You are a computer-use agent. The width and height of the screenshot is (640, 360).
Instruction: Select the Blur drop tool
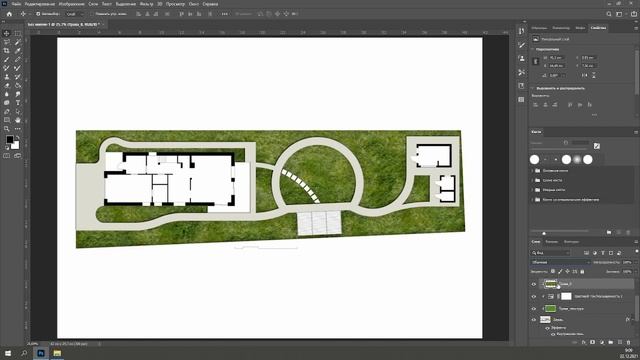(7, 94)
